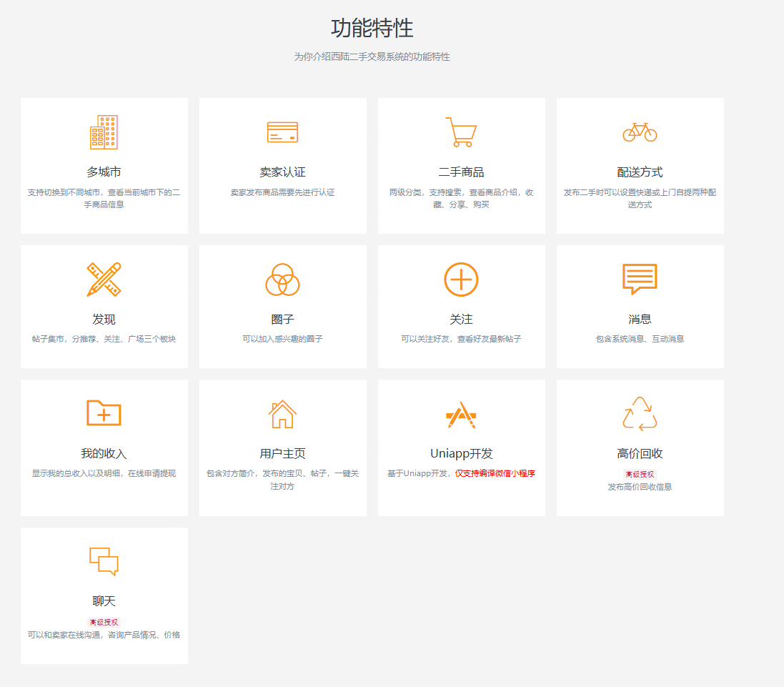Click the shopping cart icon for 二手商品
784x687 pixels.
(461, 132)
